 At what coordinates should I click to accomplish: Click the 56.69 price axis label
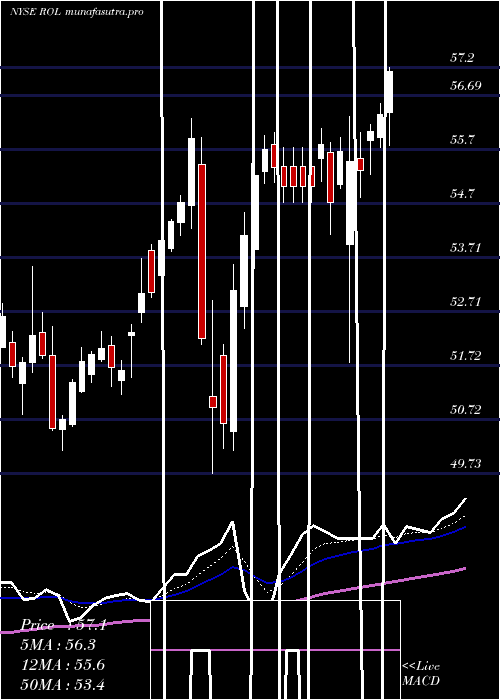click(466, 85)
